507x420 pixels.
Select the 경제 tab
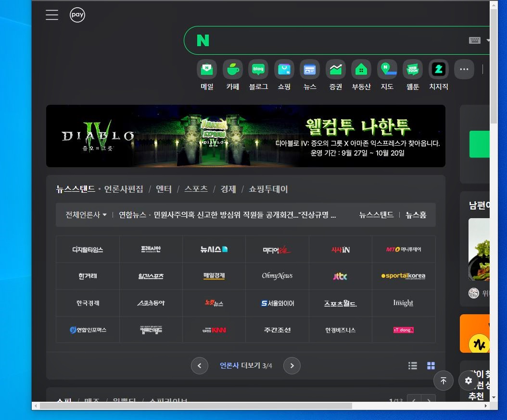point(228,189)
